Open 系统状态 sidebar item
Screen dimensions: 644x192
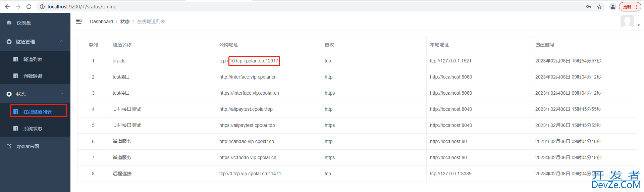point(35,129)
